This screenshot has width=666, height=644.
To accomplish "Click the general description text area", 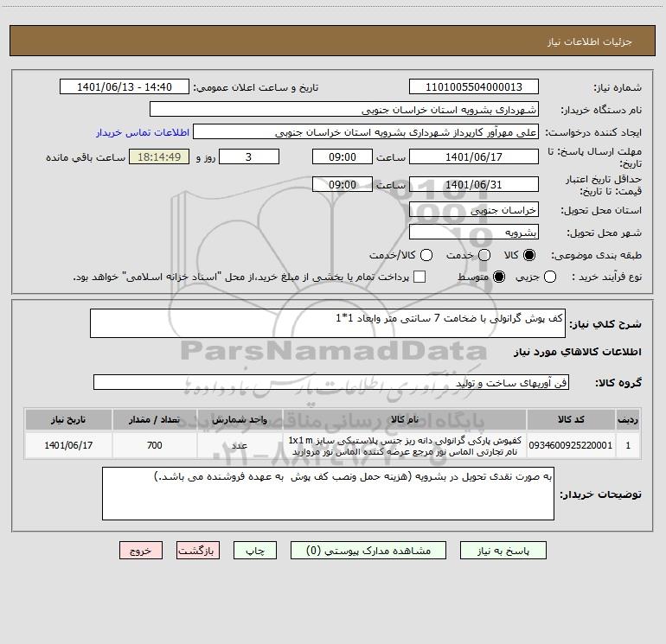I will (x=328, y=323).
